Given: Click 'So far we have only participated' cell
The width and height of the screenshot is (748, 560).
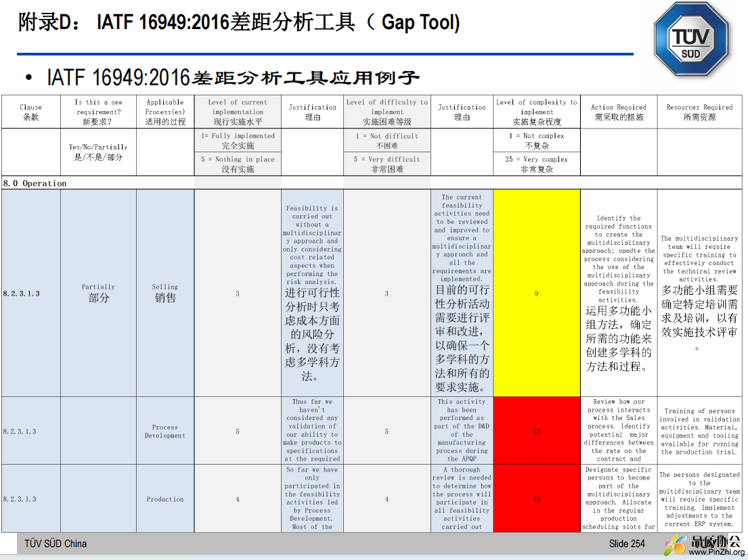Looking at the screenshot, I should [x=313, y=498].
